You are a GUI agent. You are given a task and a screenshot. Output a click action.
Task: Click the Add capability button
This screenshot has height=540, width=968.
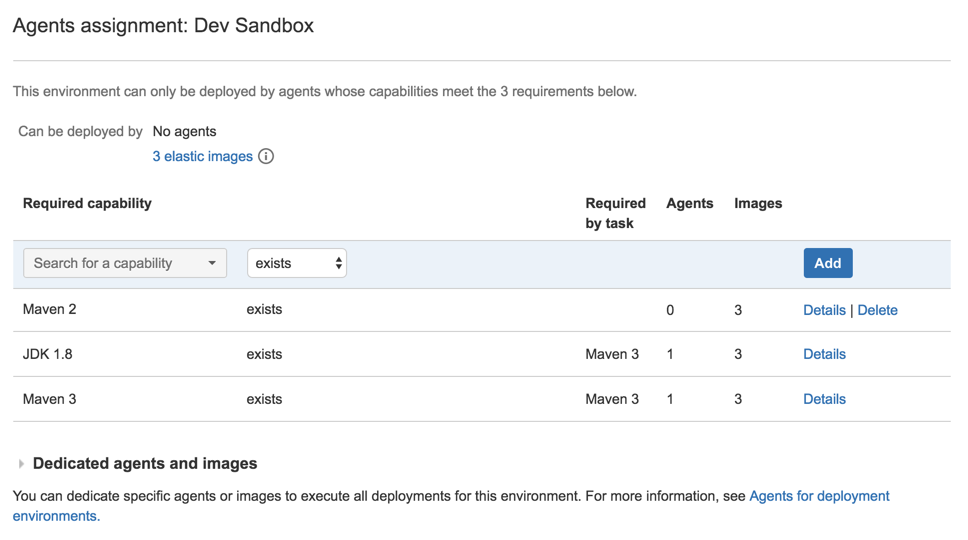coord(827,263)
